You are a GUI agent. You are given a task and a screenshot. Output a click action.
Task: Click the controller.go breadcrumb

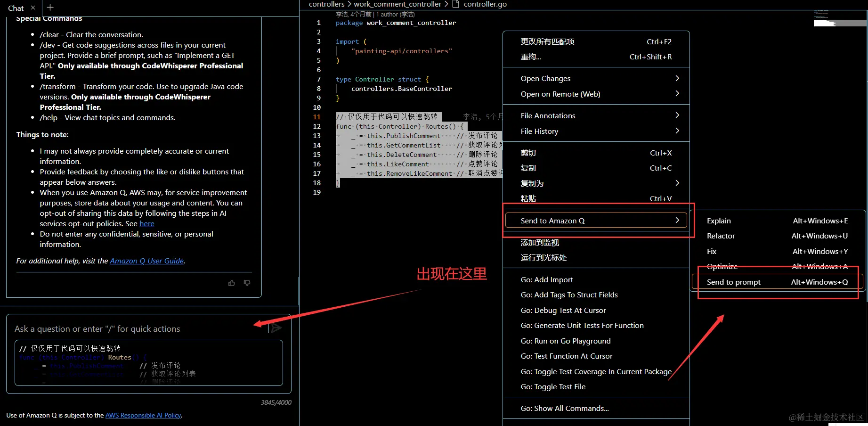pos(485,4)
